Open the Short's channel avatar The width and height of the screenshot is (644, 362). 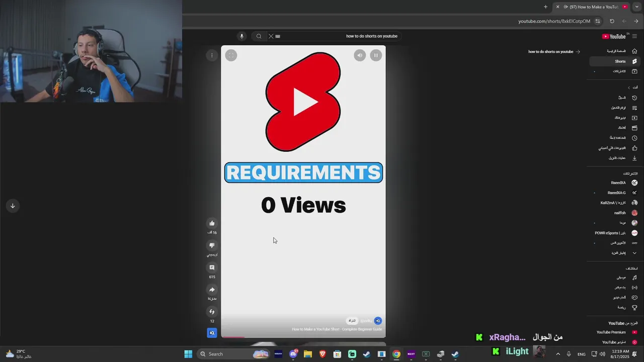pyautogui.click(x=378, y=321)
